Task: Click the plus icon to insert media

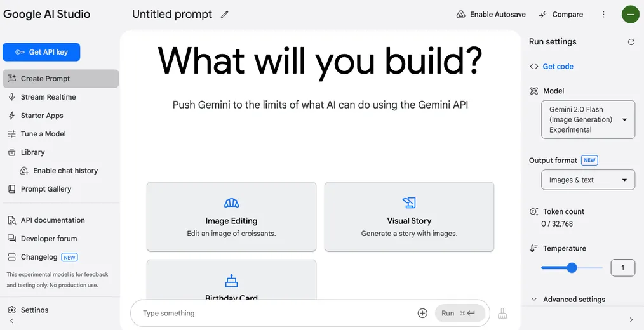Action: point(422,313)
